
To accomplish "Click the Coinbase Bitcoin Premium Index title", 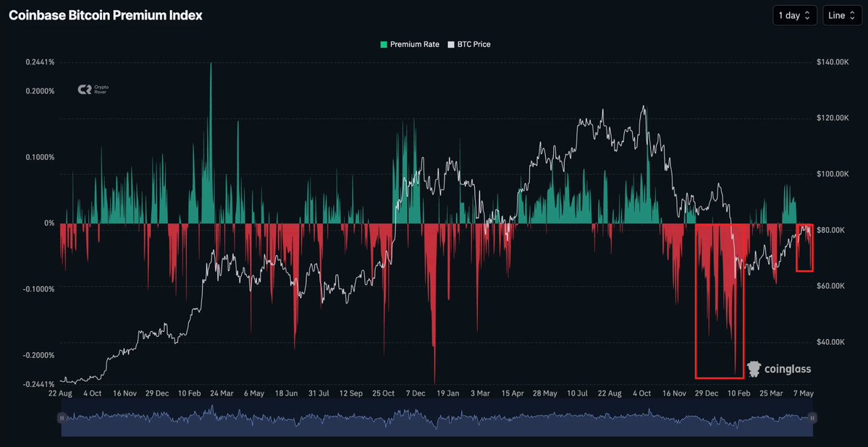I will coord(105,15).
